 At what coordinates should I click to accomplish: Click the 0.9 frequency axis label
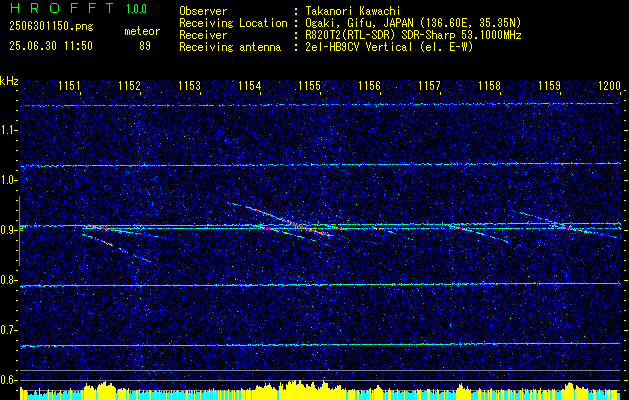pyautogui.click(x=8, y=230)
